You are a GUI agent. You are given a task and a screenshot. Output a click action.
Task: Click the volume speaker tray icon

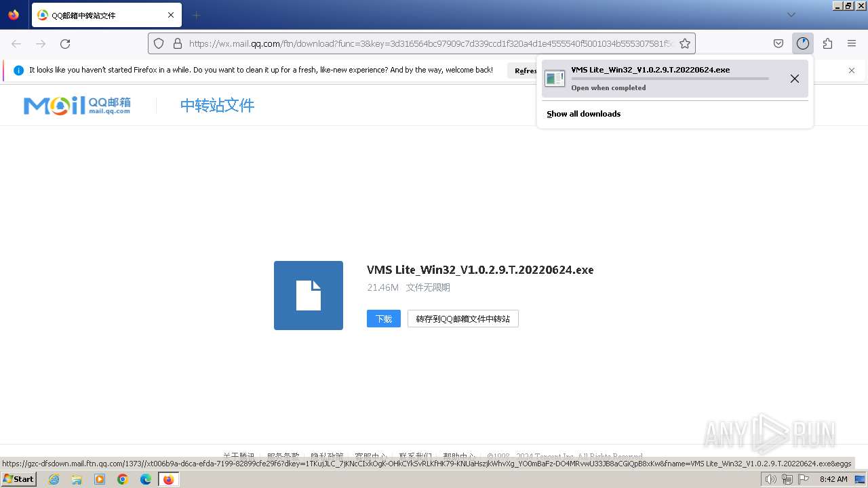click(x=771, y=479)
